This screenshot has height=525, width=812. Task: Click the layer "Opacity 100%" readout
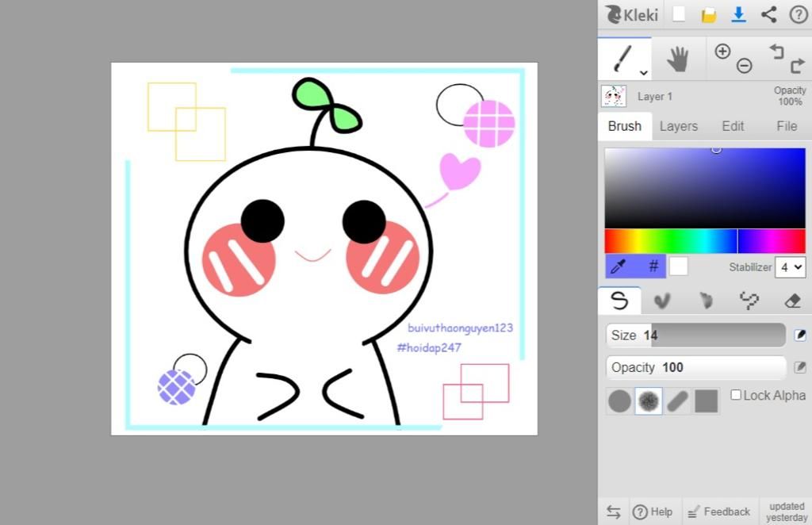click(790, 96)
